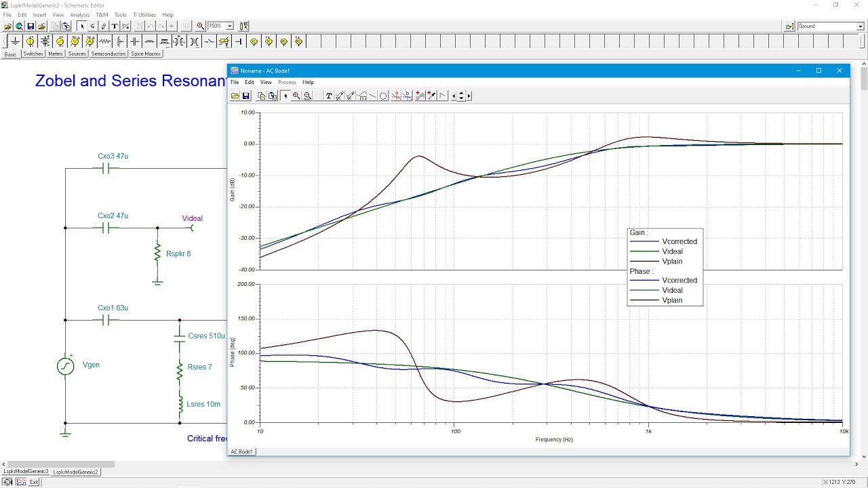Click the up/down stepper arrows in AC Bode1 toolbar
Image resolution: width=868 pixels, height=488 pixels.
click(461, 96)
